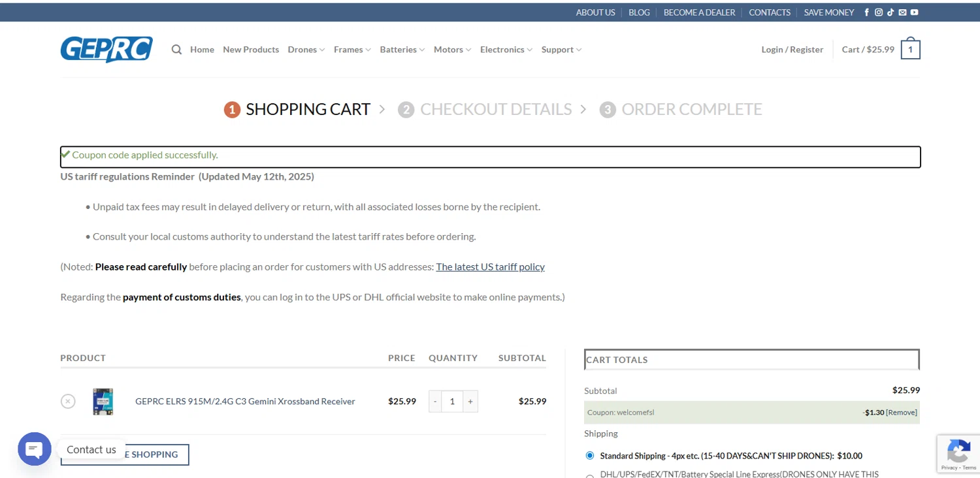Open the Contacts page
This screenshot has width=980, height=478.
click(x=770, y=12)
